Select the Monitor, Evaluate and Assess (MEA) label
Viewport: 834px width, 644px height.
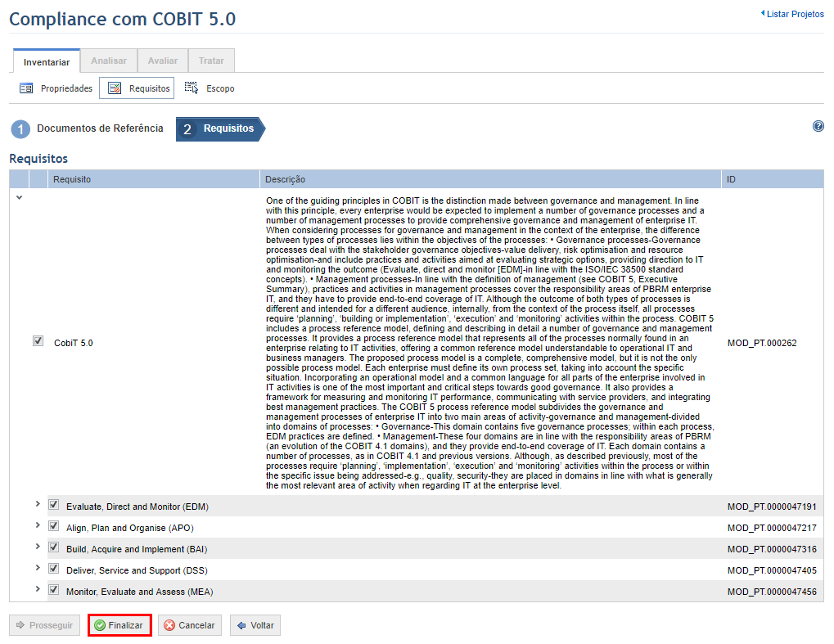tap(139, 592)
